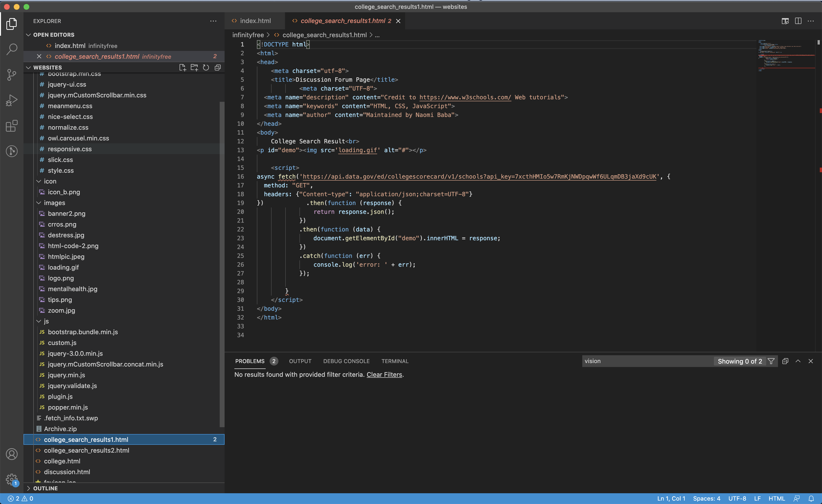Click the Clear Filters link
The height and width of the screenshot is (504, 822).
[x=384, y=375]
